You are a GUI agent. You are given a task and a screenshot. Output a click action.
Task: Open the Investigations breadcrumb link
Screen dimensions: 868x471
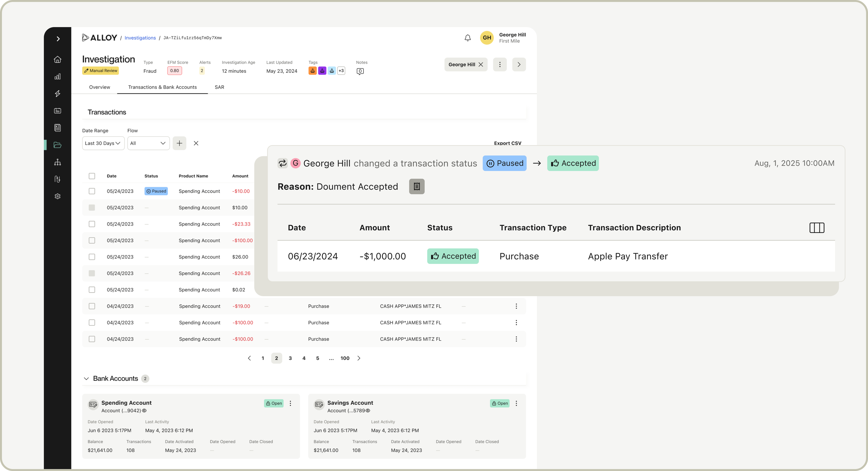(x=140, y=38)
